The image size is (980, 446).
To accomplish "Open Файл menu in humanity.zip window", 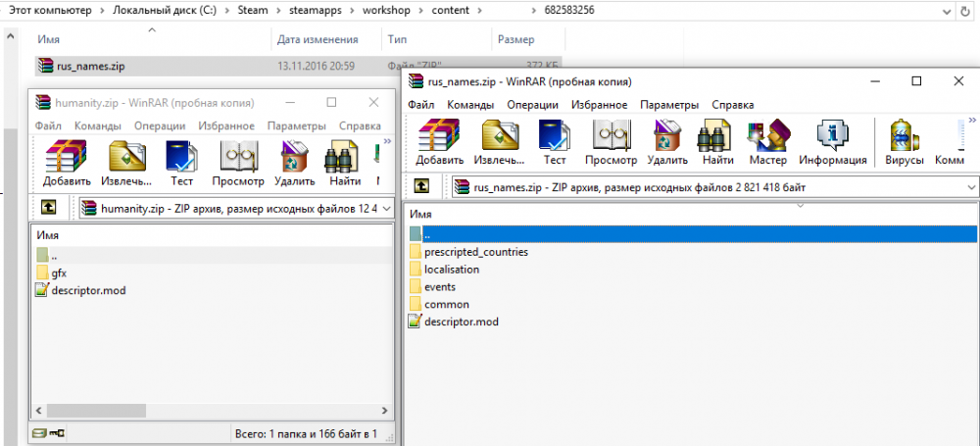I will [x=48, y=125].
